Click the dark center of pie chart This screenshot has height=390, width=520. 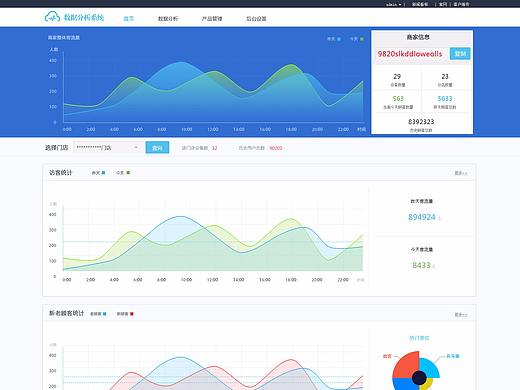coord(419,378)
